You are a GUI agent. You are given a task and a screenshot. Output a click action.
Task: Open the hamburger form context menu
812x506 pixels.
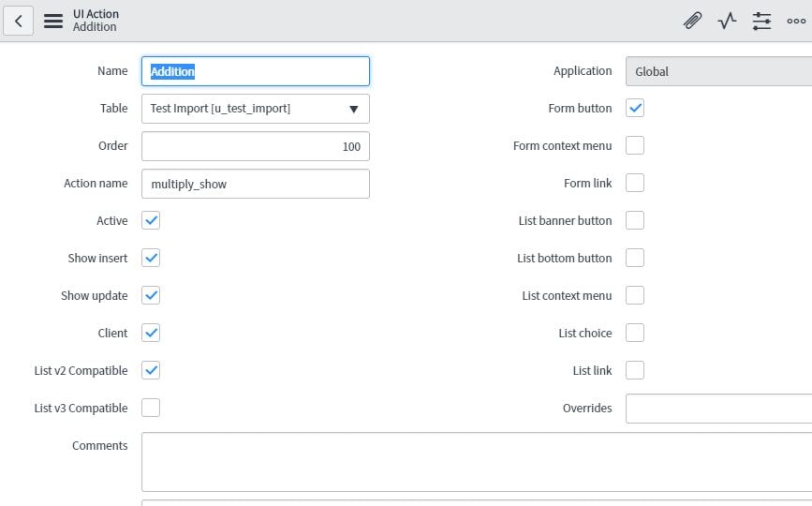pyautogui.click(x=53, y=21)
